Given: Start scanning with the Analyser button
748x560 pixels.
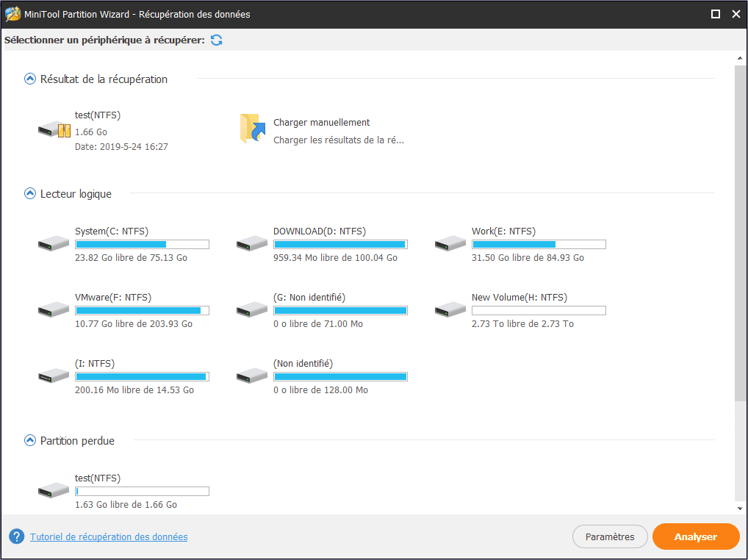Looking at the screenshot, I should (x=695, y=536).
